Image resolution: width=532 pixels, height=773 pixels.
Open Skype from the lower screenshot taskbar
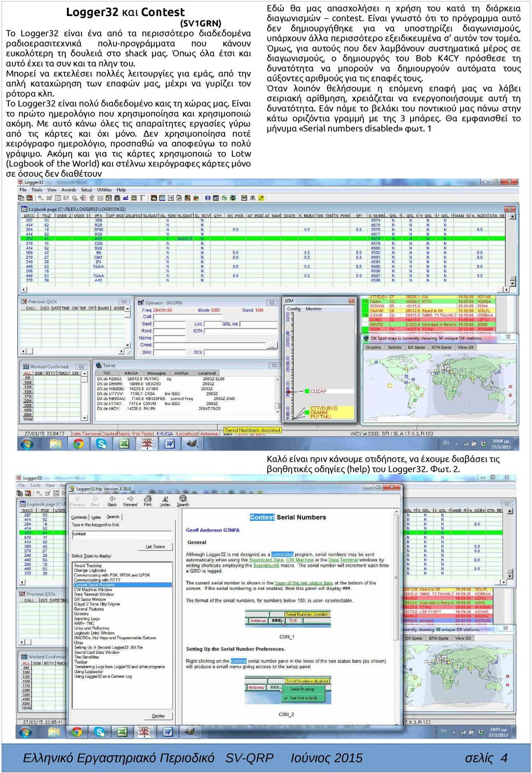(x=100, y=732)
